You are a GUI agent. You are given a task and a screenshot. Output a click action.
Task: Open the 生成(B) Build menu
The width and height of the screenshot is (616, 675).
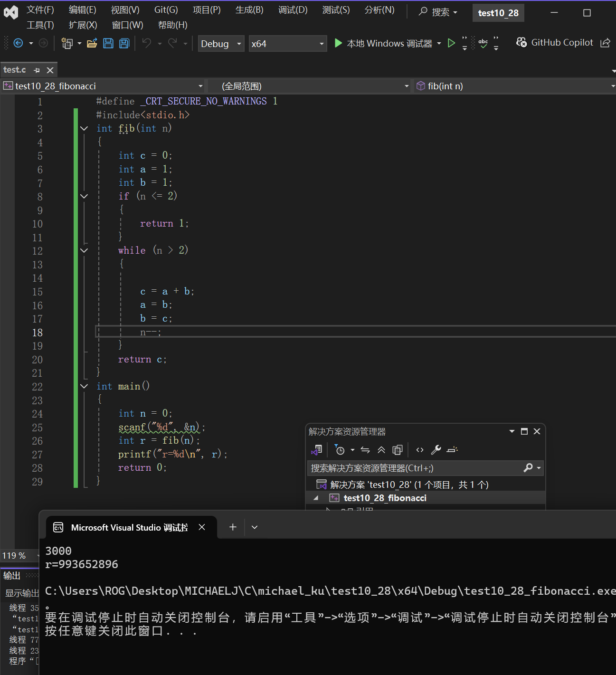[x=249, y=10]
